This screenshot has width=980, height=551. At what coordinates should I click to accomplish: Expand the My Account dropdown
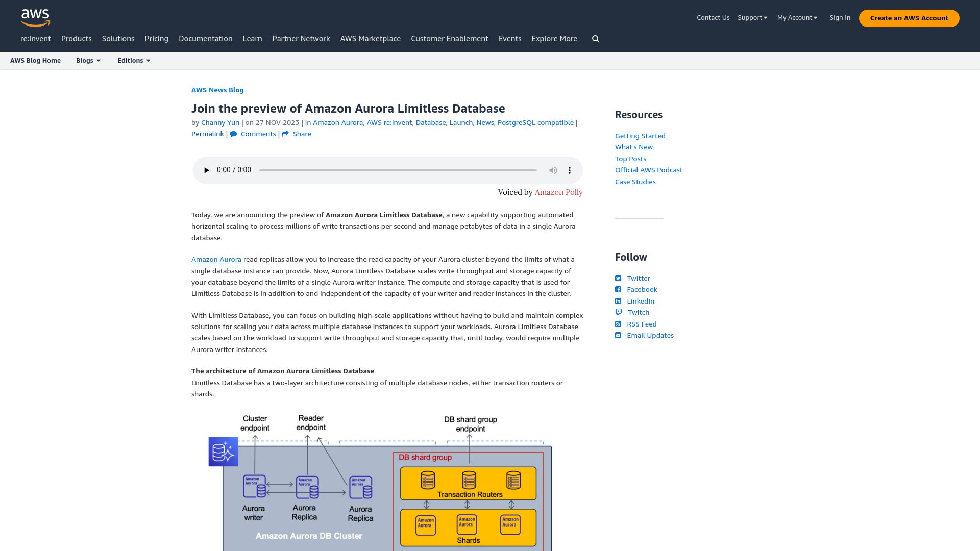coord(797,18)
